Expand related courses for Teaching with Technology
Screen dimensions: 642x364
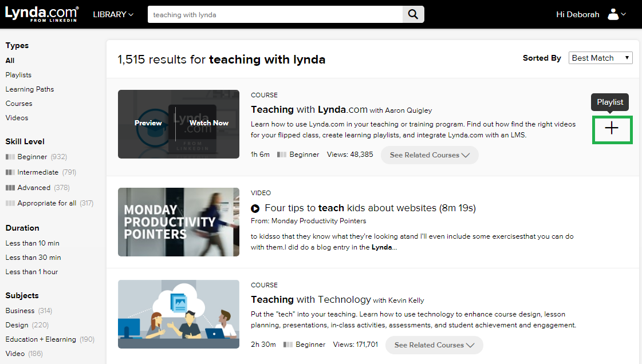pyautogui.click(x=434, y=345)
